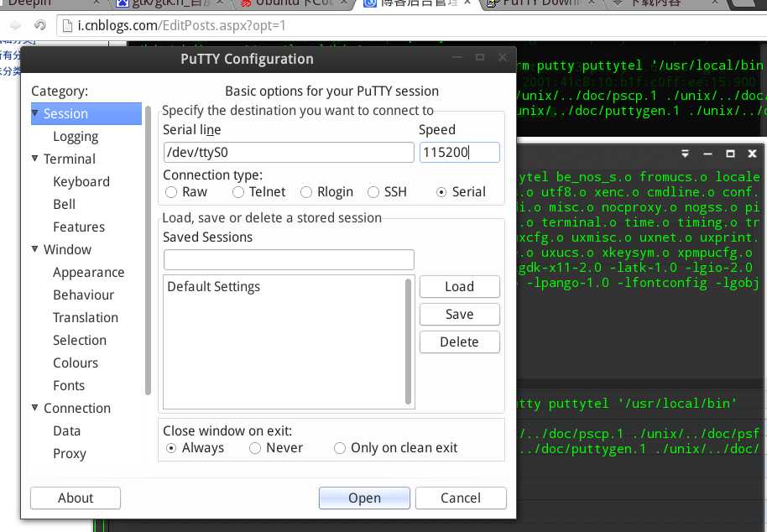Minimize the PuTTY Configuration dialog

tap(457, 57)
